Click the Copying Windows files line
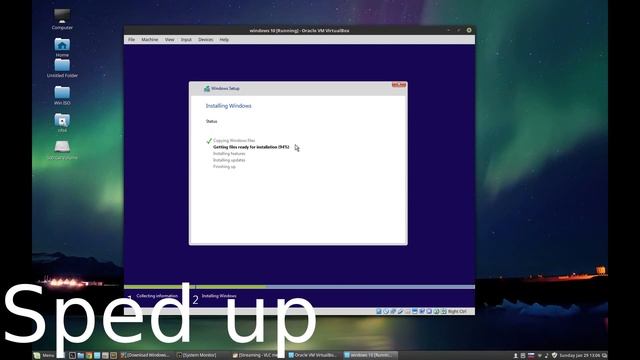This screenshot has width=640, height=360. (234, 140)
